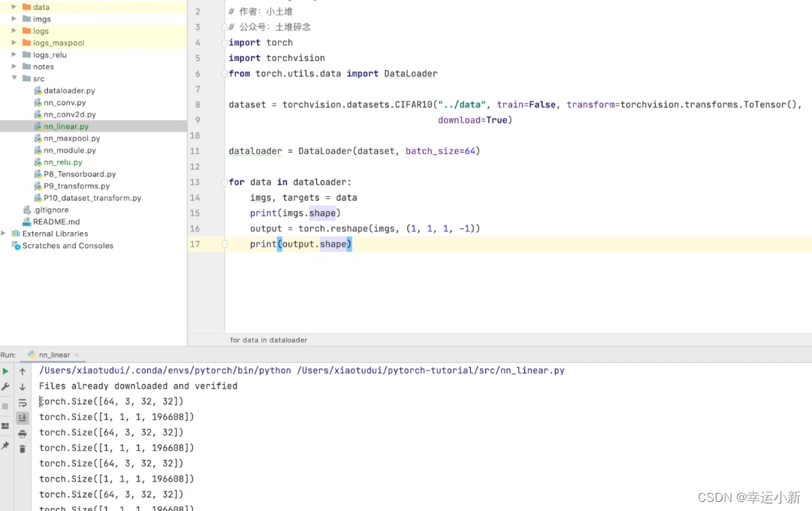Open nn_conv2d.py file

[70, 114]
